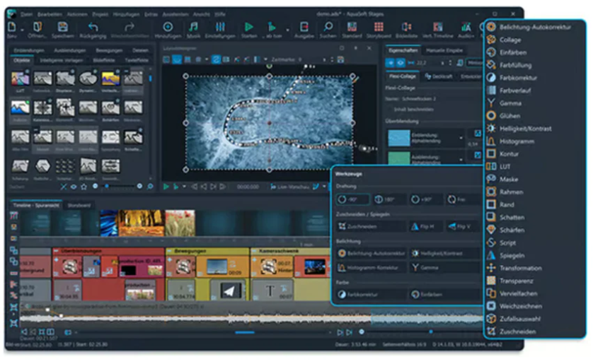Screen dimensions: 598x364
Task: Toggle the eye visibility button in Eigenschaften
Action: [401, 63]
